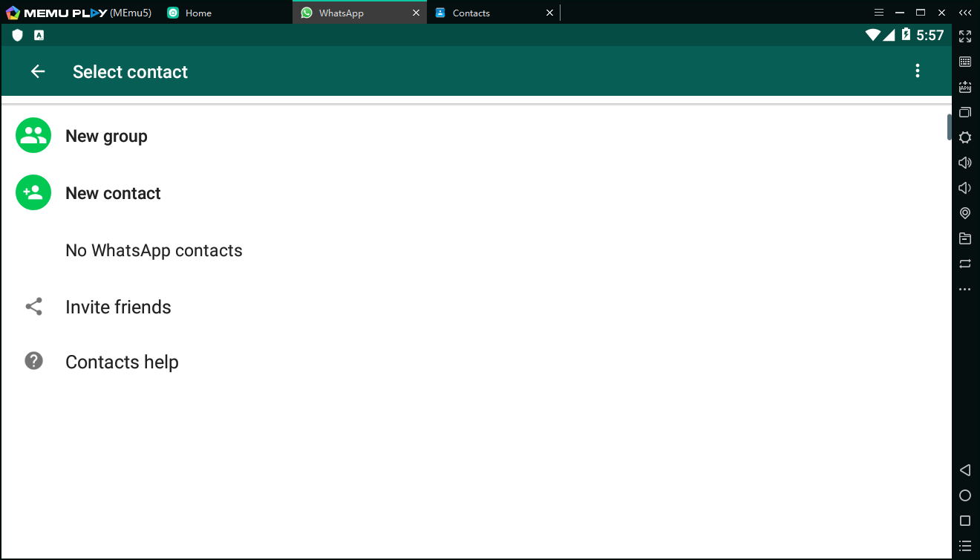Click the contact list vertical scrollbar
The height and width of the screenshot is (560, 980).
(x=949, y=126)
